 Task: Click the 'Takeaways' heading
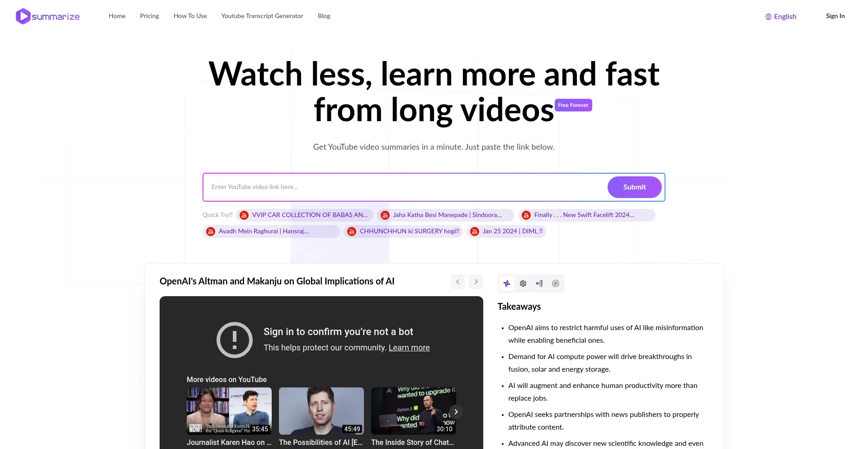pyautogui.click(x=519, y=307)
